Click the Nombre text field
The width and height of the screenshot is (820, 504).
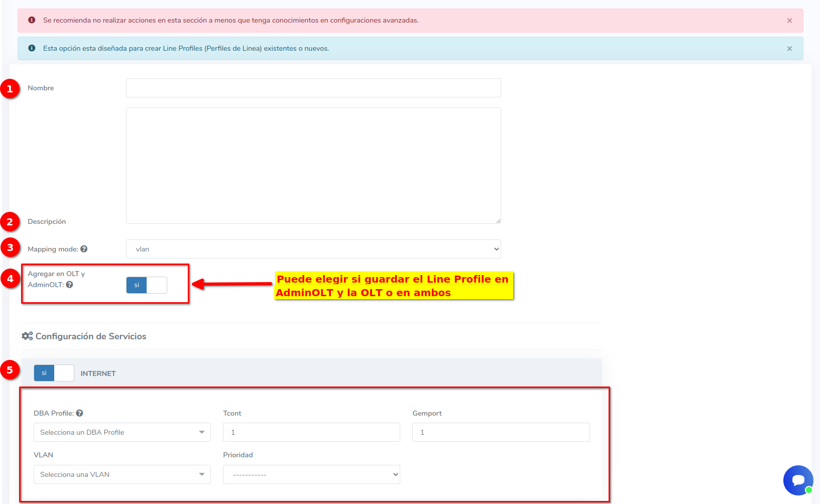point(313,88)
